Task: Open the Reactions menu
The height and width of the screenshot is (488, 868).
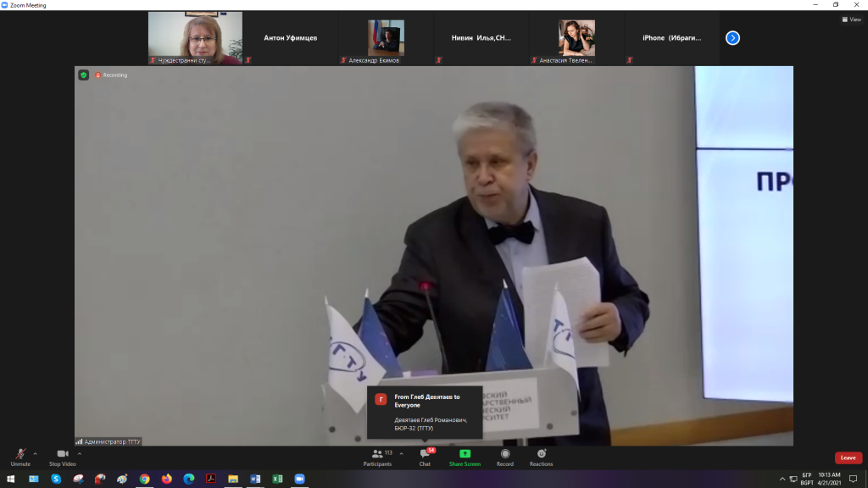Action: 541,457
